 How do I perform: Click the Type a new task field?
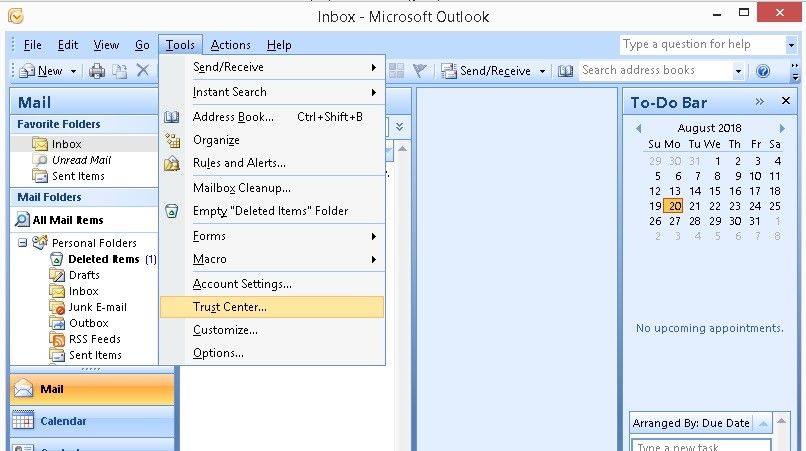pyautogui.click(x=701, y=445)
